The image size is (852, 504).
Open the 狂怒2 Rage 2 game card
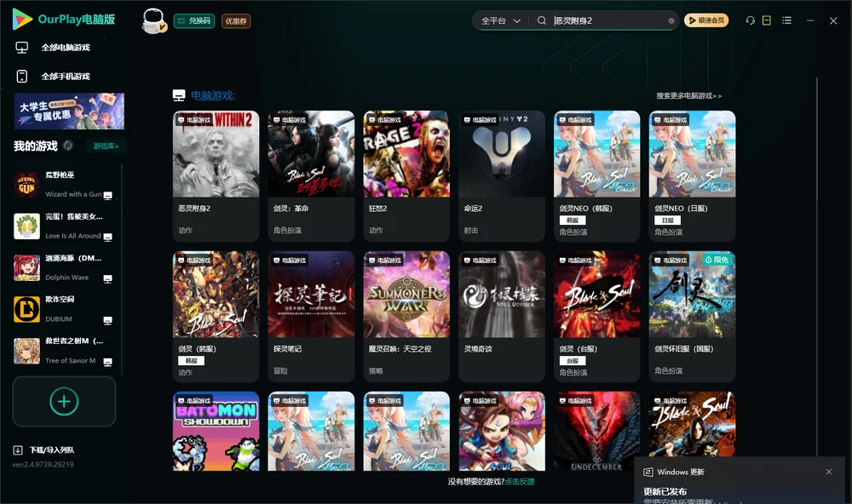coord(406,176)
